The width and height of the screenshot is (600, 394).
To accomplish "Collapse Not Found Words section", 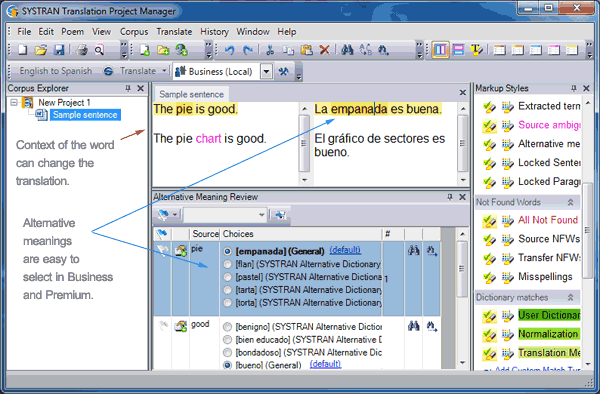I will (x=570, y=202).
